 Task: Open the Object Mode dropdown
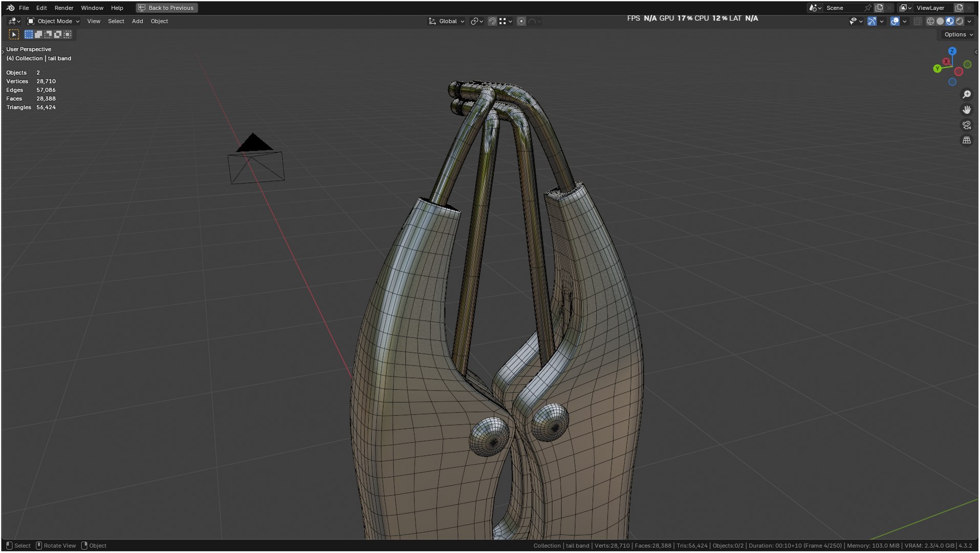tap(53, 21)
